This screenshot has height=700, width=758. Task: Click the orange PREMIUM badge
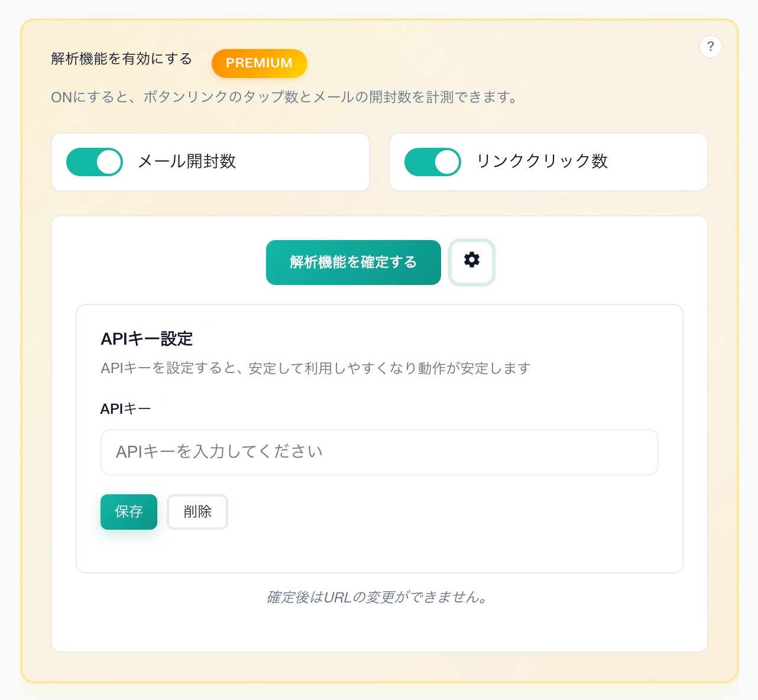pyautogui.click(x=259, y=63)
